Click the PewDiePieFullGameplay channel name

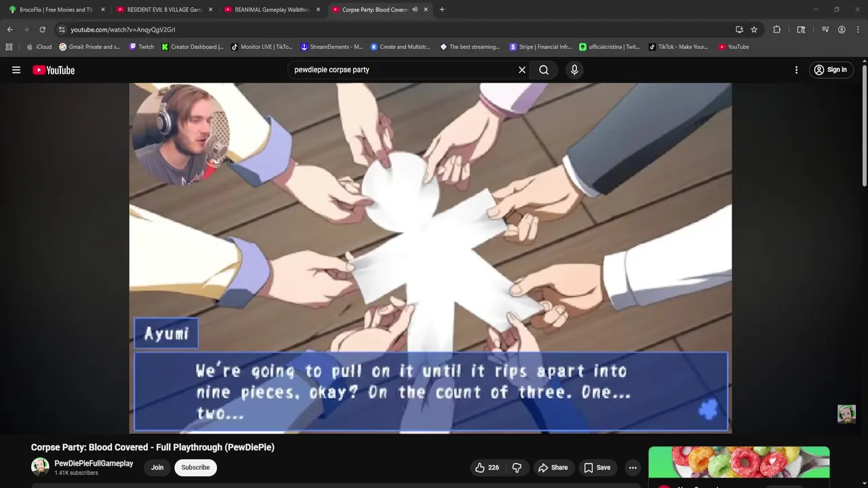(x=94, y=464)
